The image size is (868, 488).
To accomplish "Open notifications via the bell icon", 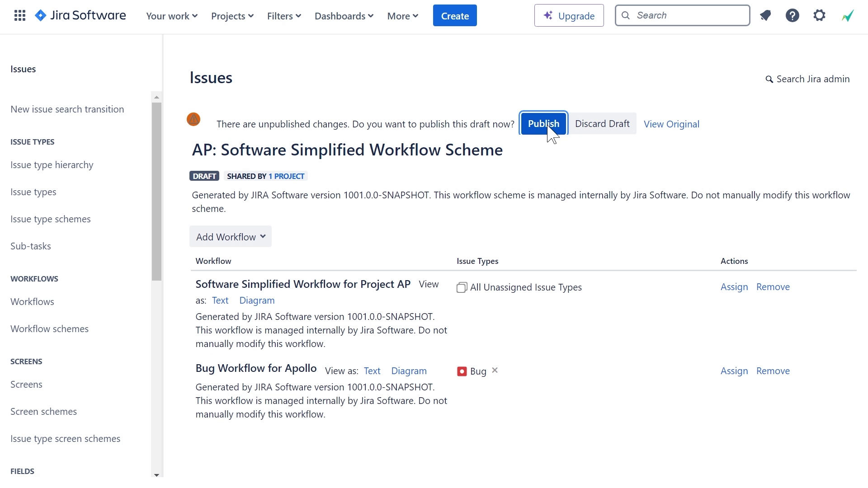I will point(765,15).
